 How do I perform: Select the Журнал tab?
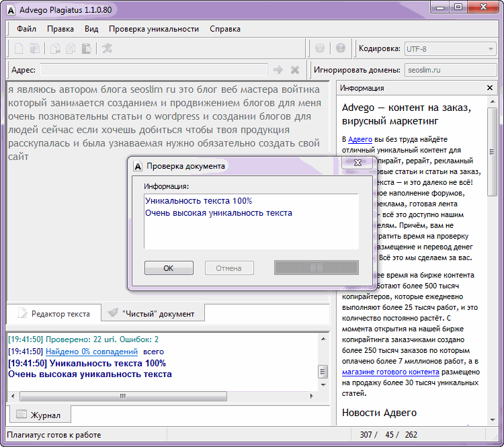pos(40,415)
